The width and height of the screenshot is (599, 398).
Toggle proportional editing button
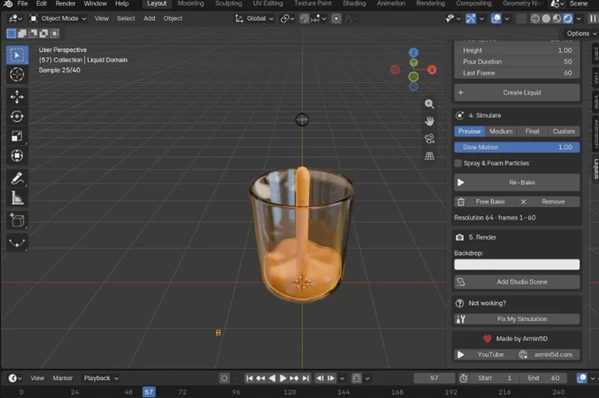336,18
